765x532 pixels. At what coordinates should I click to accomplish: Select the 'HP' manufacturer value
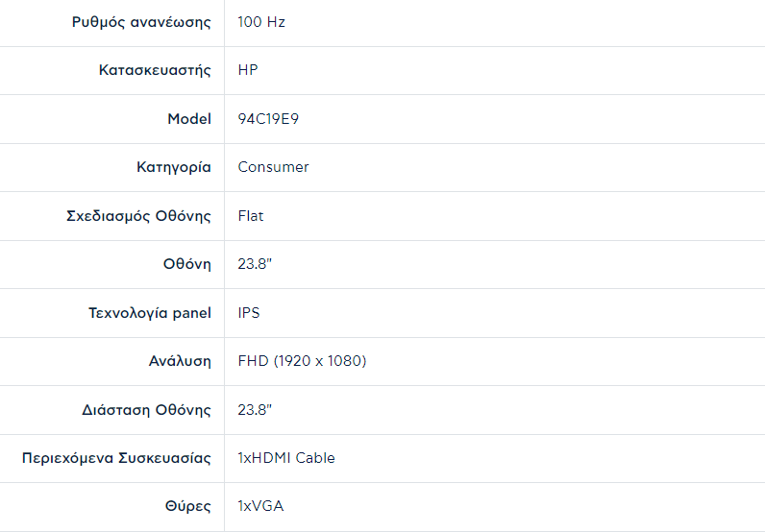248,70
